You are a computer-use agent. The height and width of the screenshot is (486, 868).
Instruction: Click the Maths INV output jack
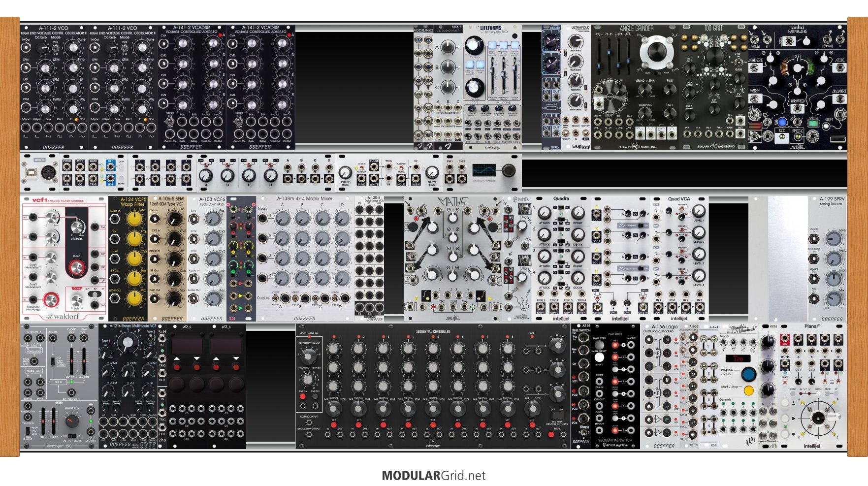464,307
